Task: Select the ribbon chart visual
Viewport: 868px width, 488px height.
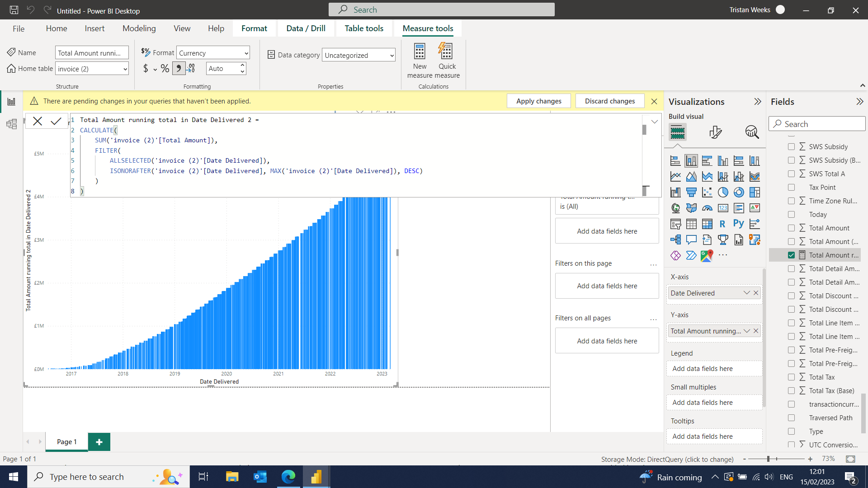Action: 755,177
